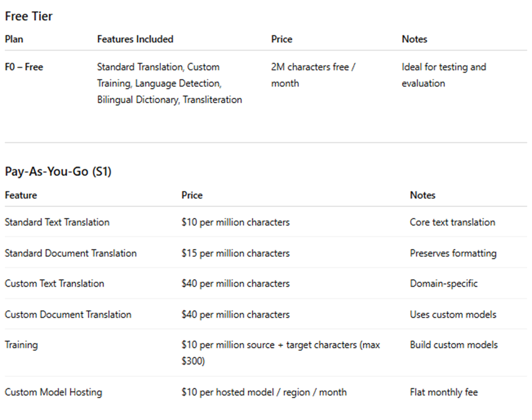Select the Custom Text Translation row
The height and width of the screenshot is (420, 532).
(x=266, y=283)
